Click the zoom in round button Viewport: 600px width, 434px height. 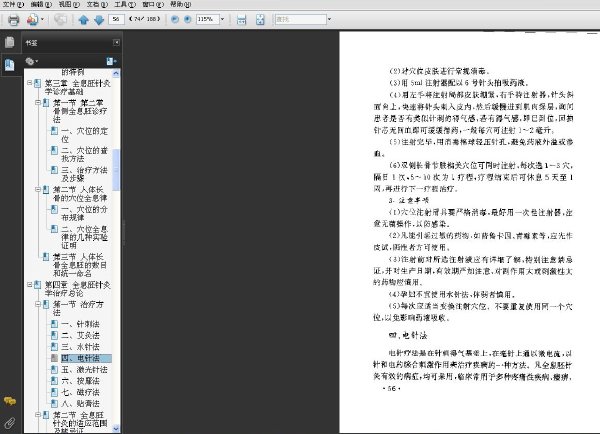[188, 19]
